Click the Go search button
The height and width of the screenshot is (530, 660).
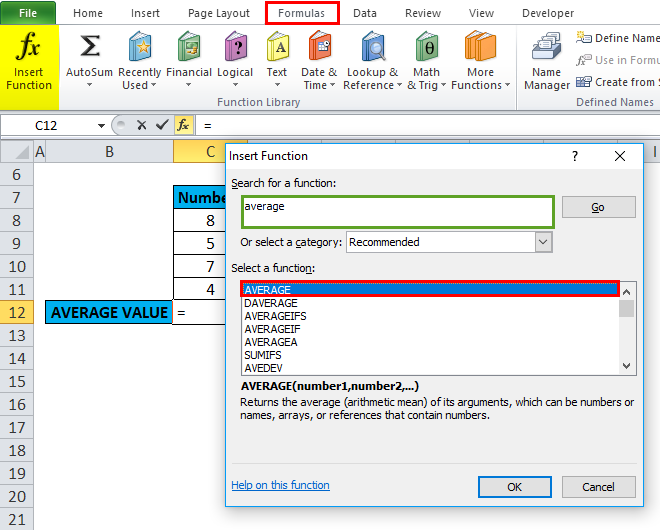[599, 207]
